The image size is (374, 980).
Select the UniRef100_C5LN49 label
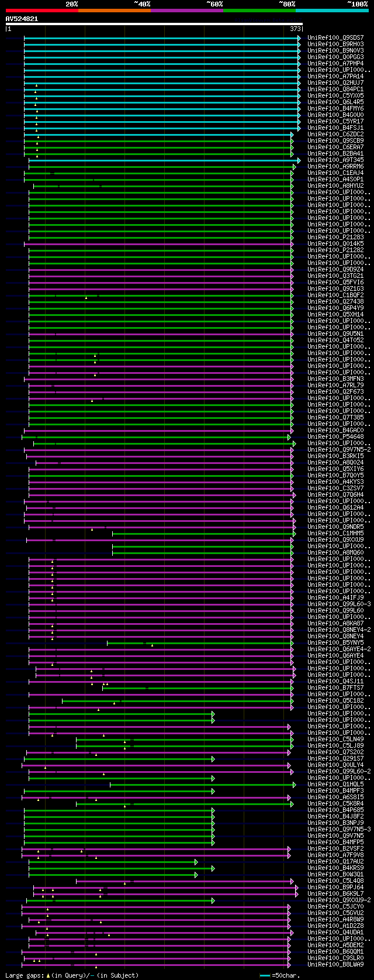tap(335, 740)
